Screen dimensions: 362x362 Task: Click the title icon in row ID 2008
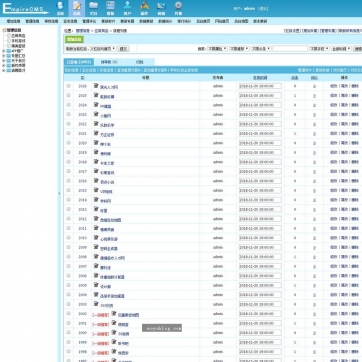point(96,257)
